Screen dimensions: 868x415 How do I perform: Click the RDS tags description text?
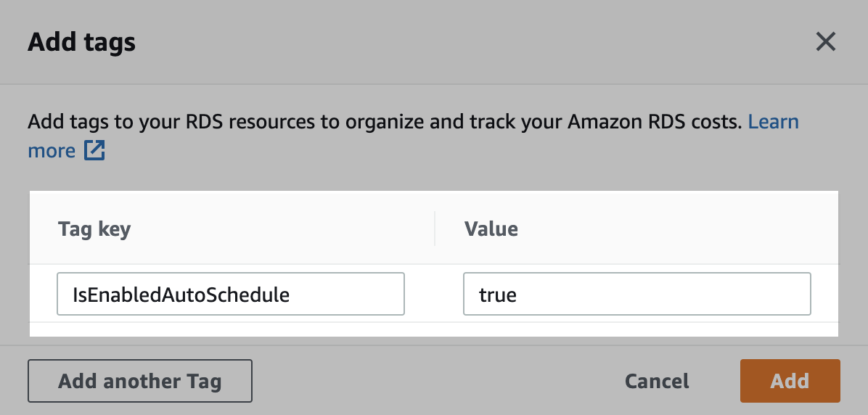[385, 121]
